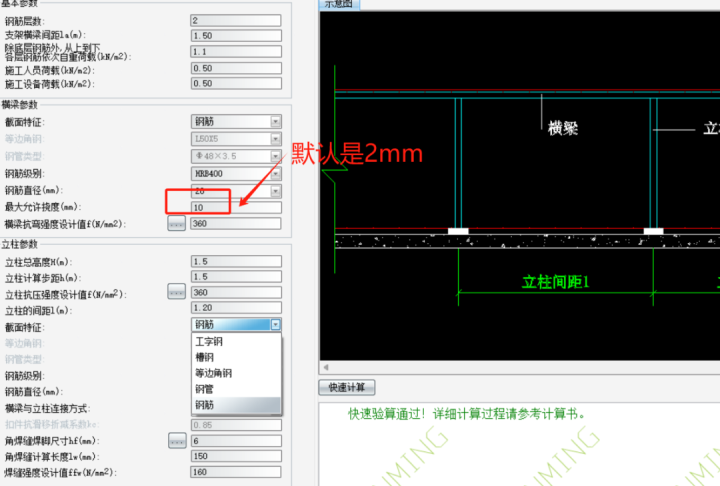720x486 pixels.
Task: Click the 钢筋层数 input field
Action: pos(236,20)
